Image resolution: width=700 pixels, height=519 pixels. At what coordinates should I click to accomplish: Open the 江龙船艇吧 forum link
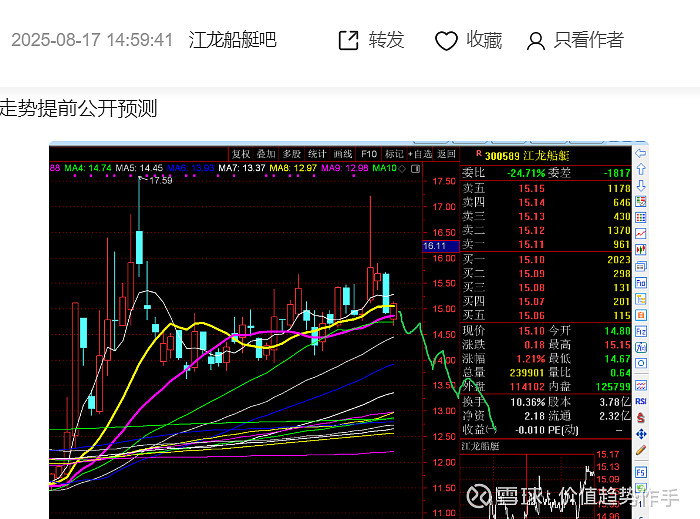[233, 40]
